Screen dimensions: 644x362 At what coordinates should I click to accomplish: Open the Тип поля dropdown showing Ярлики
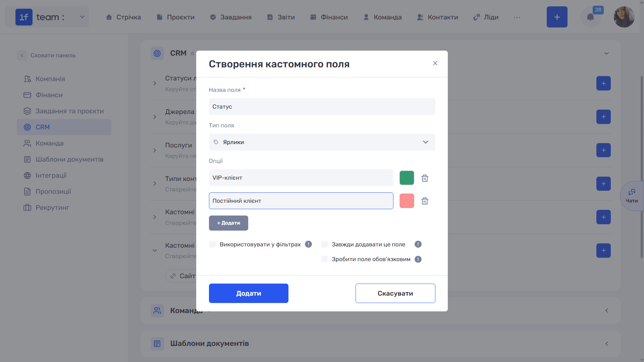322,142
